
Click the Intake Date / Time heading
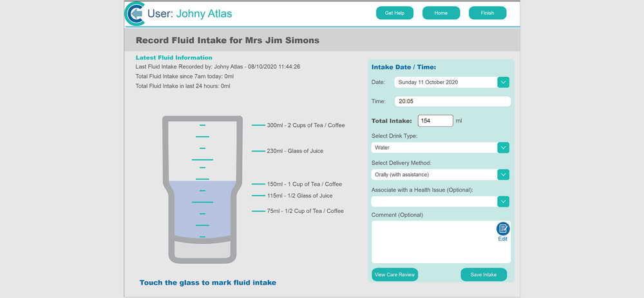coord(404,67)
